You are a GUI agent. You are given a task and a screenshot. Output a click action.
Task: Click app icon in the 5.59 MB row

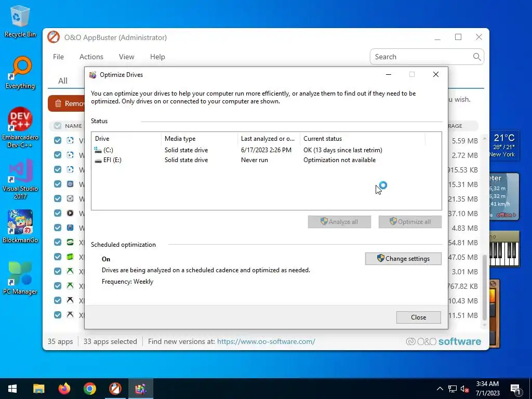point(70,140)
